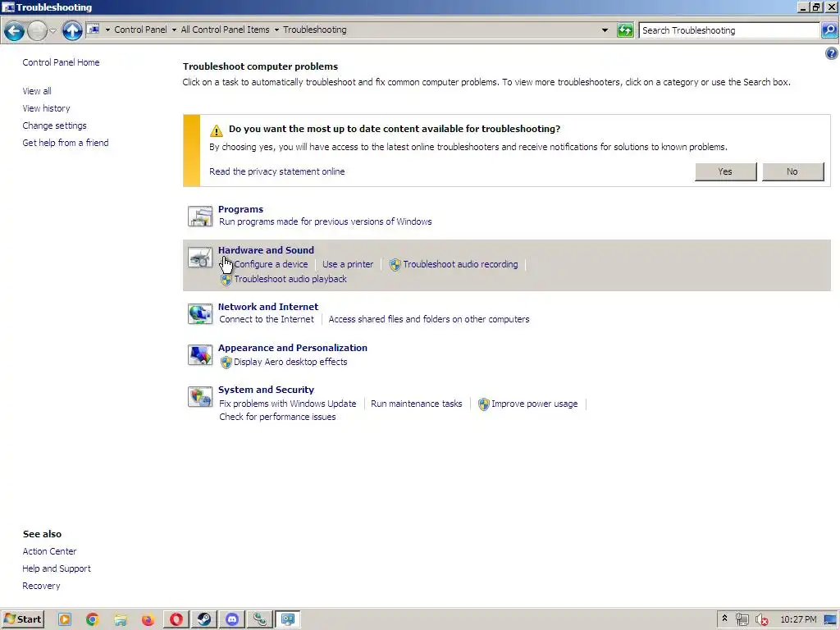Open the recent pages dropdown arrow
Viewport: 840px width, 630px height.
click(53, 30)
